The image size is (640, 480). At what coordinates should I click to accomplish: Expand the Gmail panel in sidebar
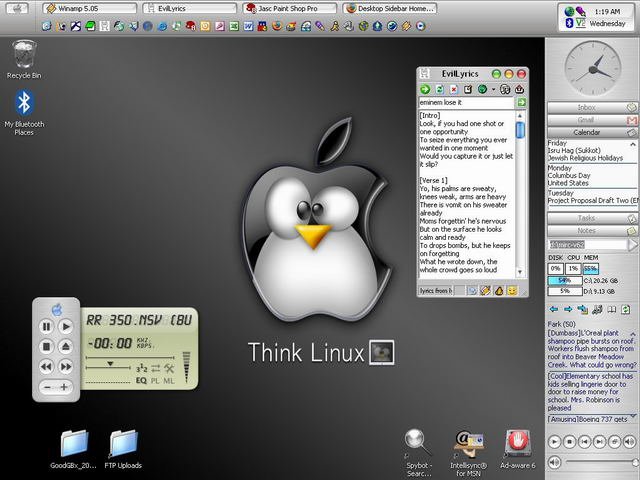(592, 120)
